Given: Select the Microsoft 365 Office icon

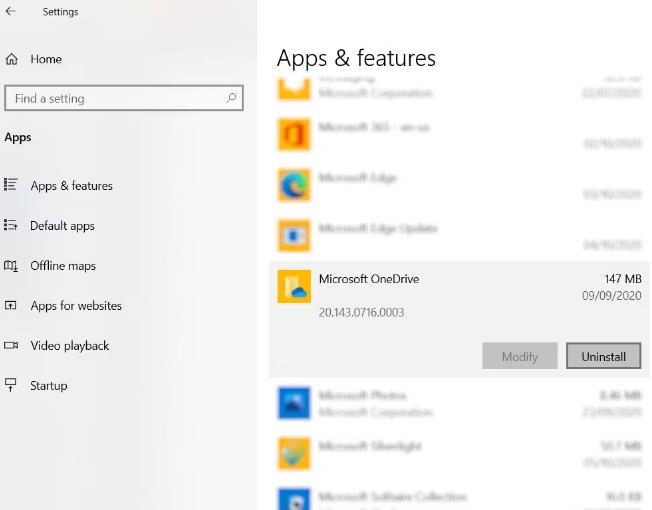Looking at the screenshot, I should 294,134.
